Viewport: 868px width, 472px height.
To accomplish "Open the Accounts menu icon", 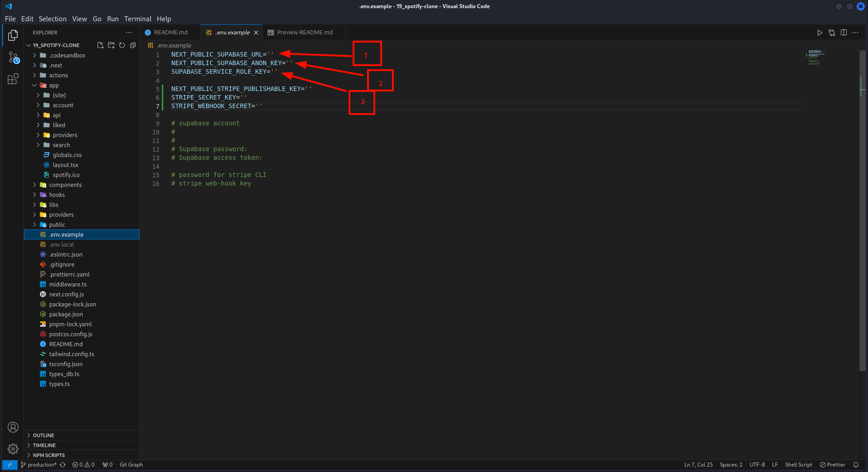I will click(x=13, y=427).
